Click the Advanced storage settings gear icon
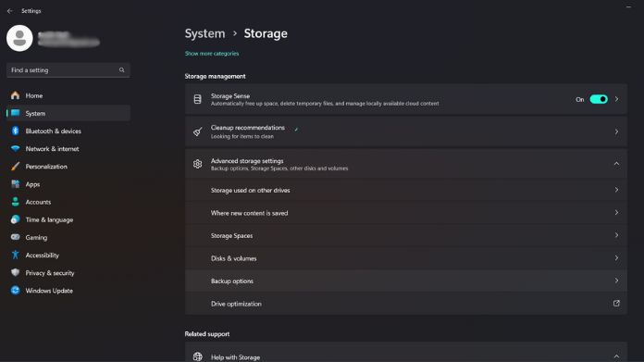 point(198,164)
